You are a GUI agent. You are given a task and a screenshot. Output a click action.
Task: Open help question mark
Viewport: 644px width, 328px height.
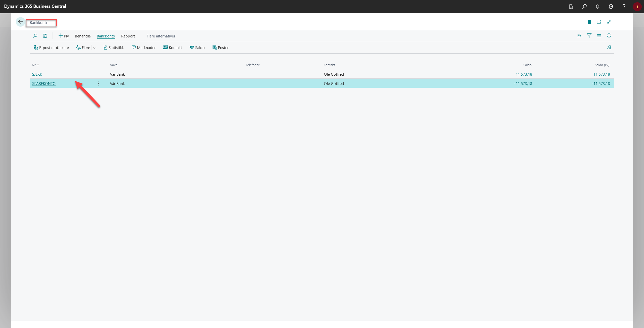coord(624,7)
